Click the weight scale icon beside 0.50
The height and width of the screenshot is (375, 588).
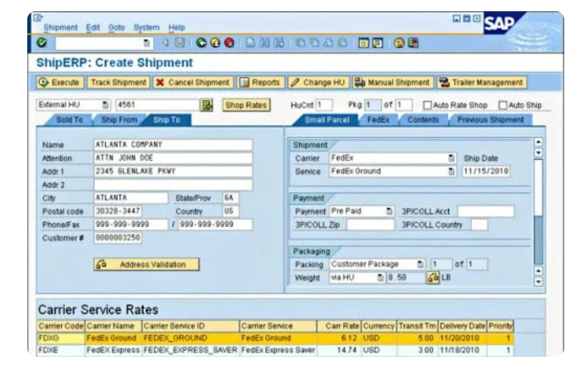point(433,277)
